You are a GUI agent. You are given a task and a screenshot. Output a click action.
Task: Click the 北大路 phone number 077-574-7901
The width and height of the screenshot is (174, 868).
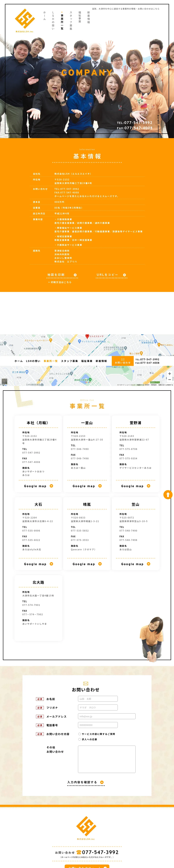[x=31, y=605]
